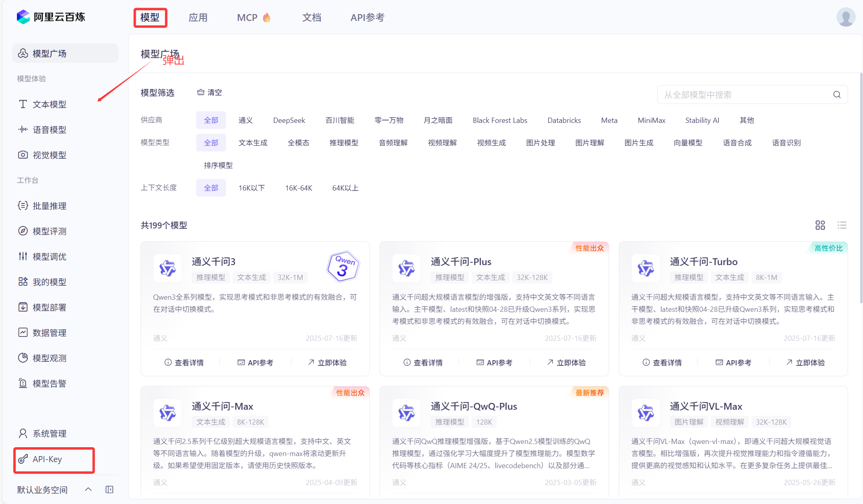Click the search magnifier icon

tap(837, 95)
